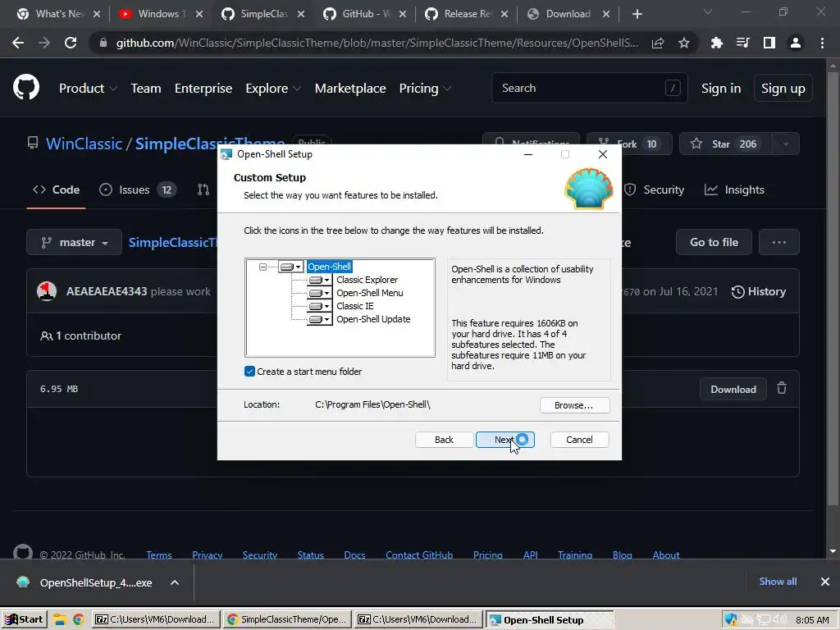Expand the Pricing menu

coord(426,89)
